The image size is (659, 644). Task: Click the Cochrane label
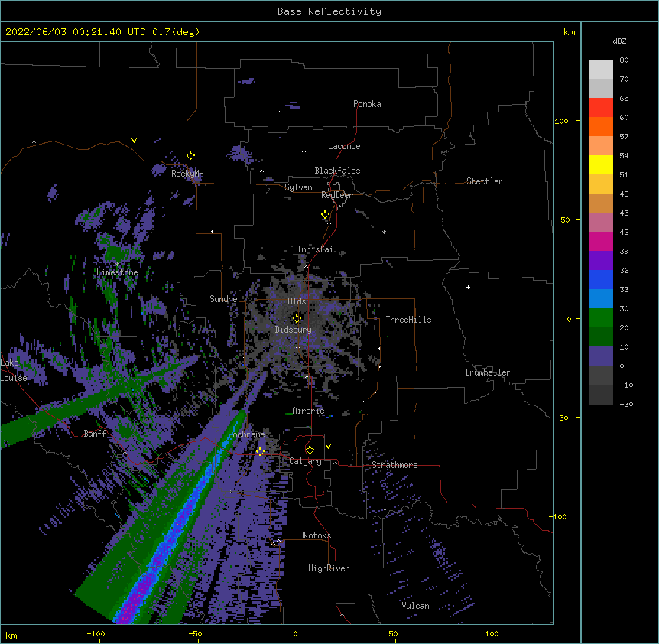(x=246, y=434)
